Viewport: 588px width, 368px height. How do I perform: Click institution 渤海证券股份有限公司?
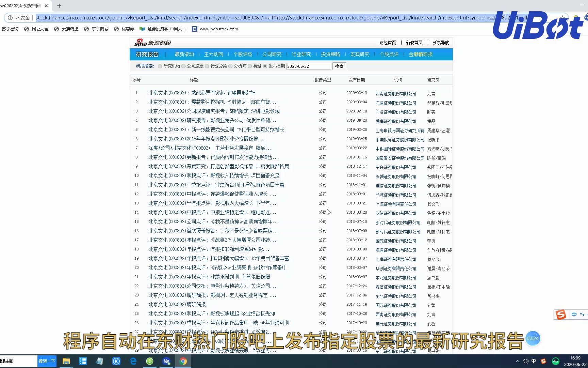coord(396,121)
